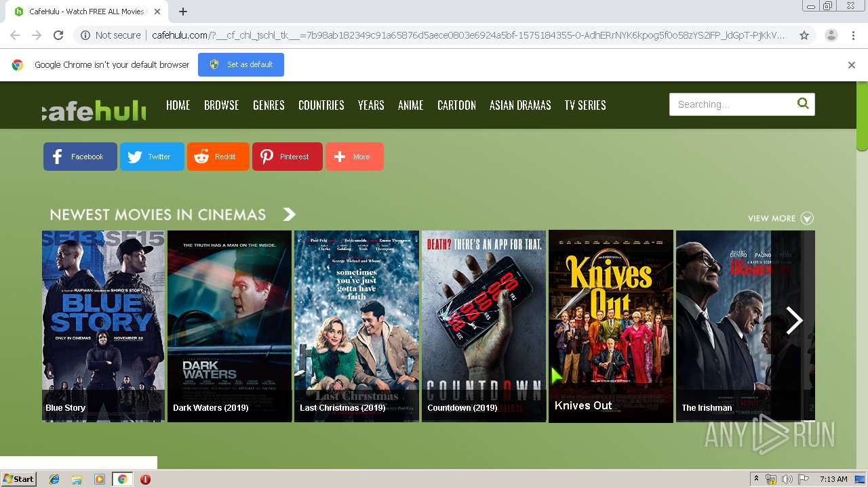Click the page vertical scrollbar thumb
This screenshot has height=488, width=868.
click(x=862, y=117)
